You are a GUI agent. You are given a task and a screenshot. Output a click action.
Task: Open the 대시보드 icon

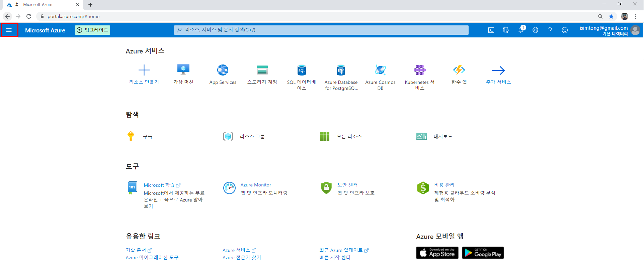421,136
